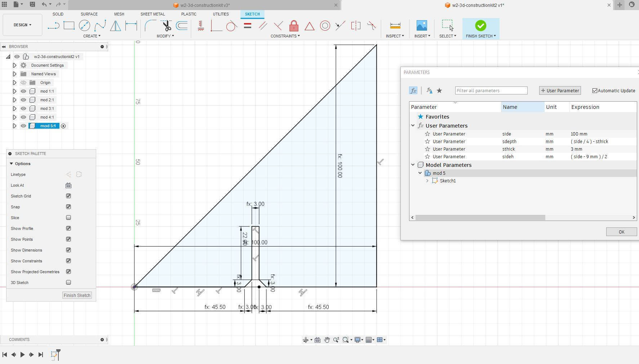Switch to the SURFACE tab

[89, 14]
